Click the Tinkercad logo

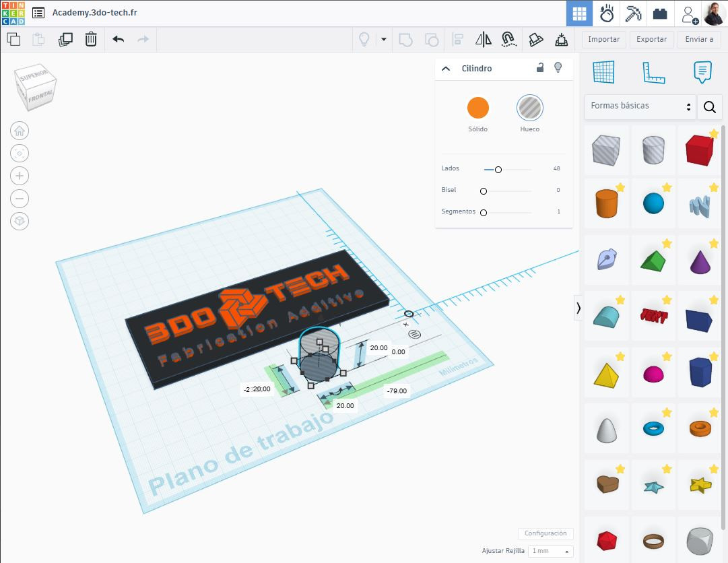13,13
